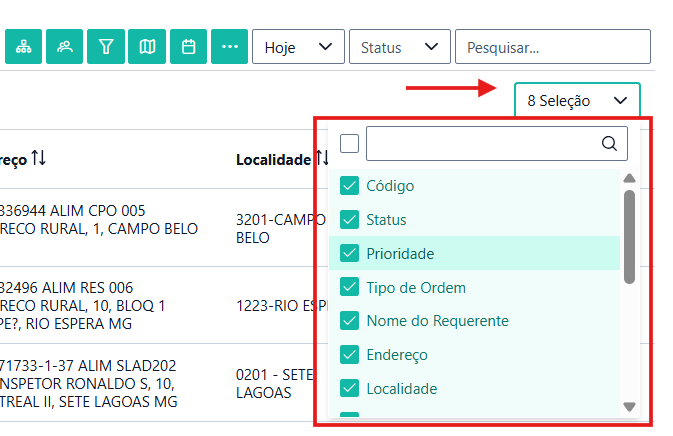Image resolution: width=673 pixels, height=436 pixels.
Task: Open the users group icon button
Action: pyautogui.click(x=64, y=47)
